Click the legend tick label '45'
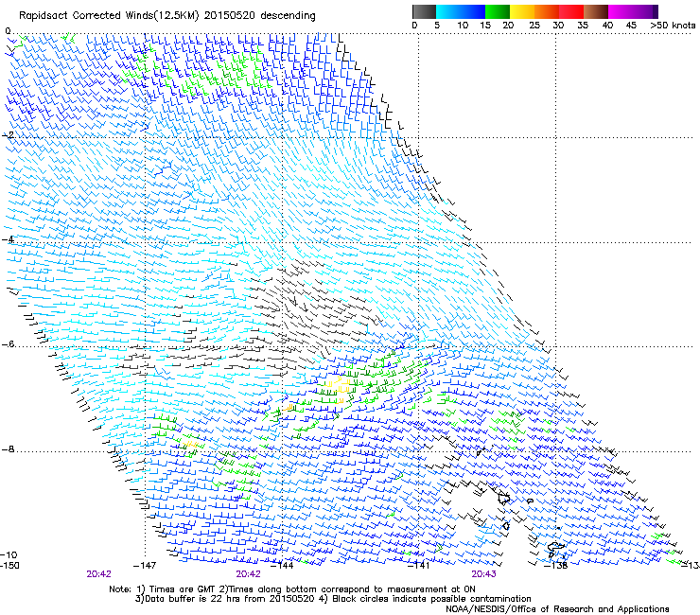 pos(631,26)
